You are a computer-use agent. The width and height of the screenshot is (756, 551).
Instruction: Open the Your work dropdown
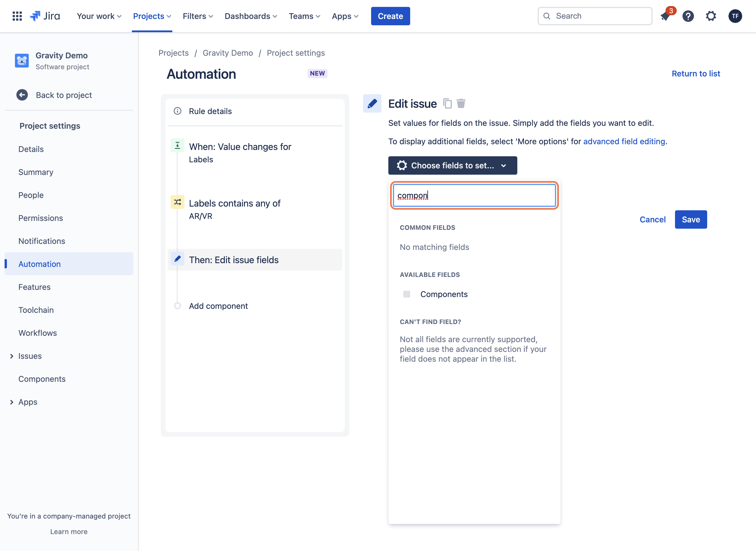click(x=99, y=16)
